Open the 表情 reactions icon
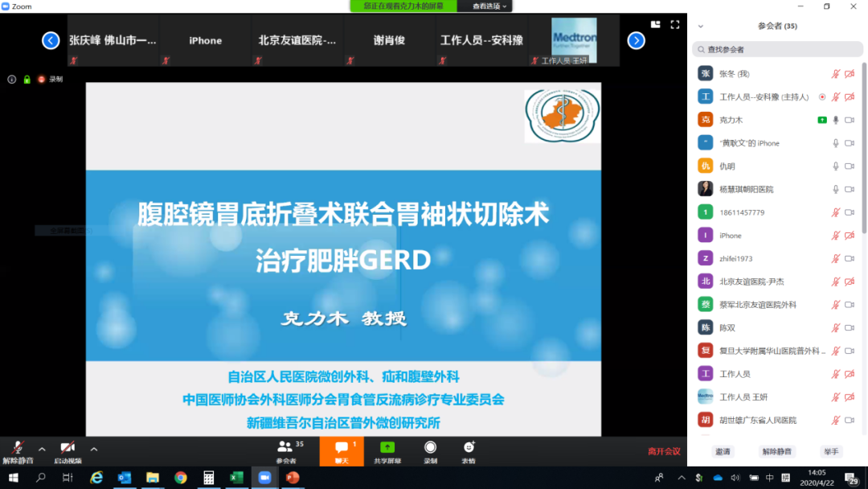Screen dimensions: 868x489 click(469, 447)
